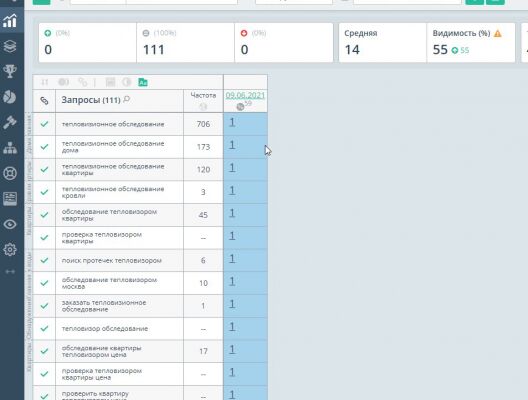Click frequency value 120
The width and height of the screenshot is (528, 400).
pyautogui.click(x=203, y=169)
